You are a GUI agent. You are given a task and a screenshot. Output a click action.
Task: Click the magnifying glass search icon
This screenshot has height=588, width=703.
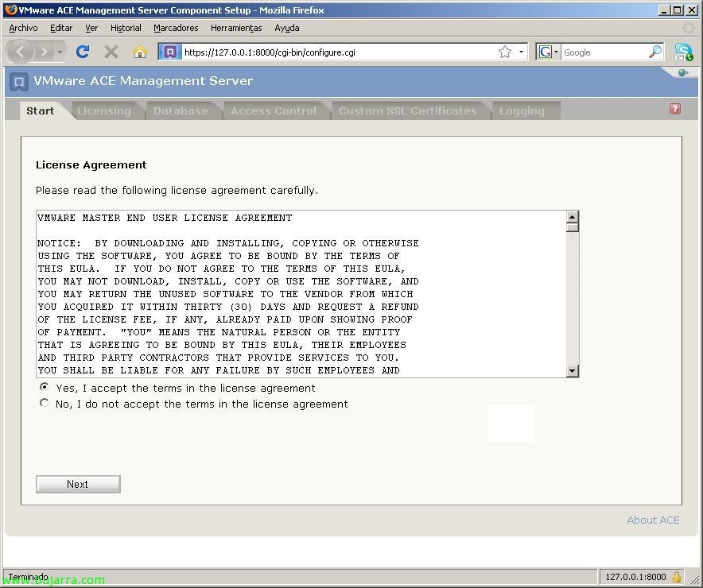click(655, 52)
